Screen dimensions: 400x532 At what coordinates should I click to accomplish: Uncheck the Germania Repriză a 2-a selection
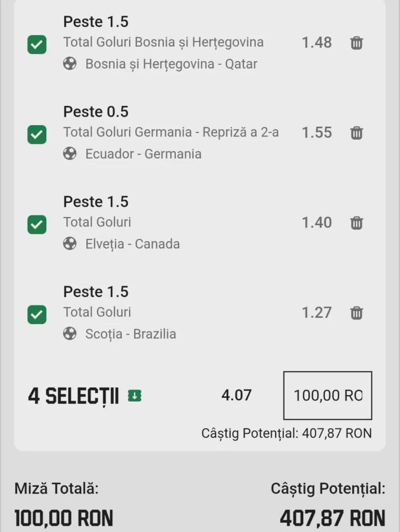(x=37, y=135)
